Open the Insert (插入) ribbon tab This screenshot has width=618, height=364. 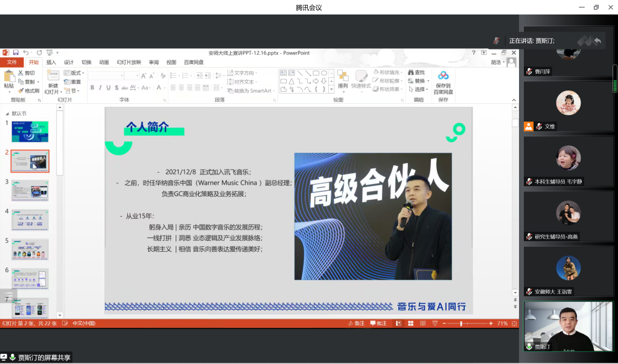(x=51, y=62)
